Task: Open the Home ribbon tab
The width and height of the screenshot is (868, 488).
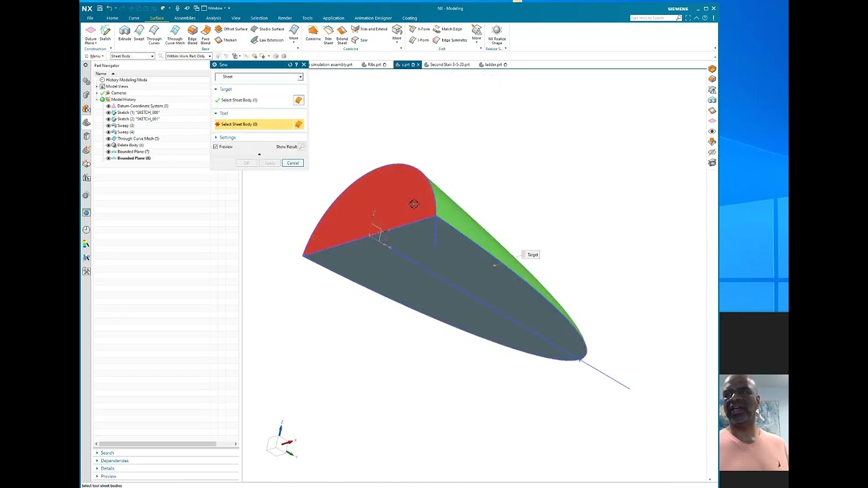Action: tap(112, 18)
